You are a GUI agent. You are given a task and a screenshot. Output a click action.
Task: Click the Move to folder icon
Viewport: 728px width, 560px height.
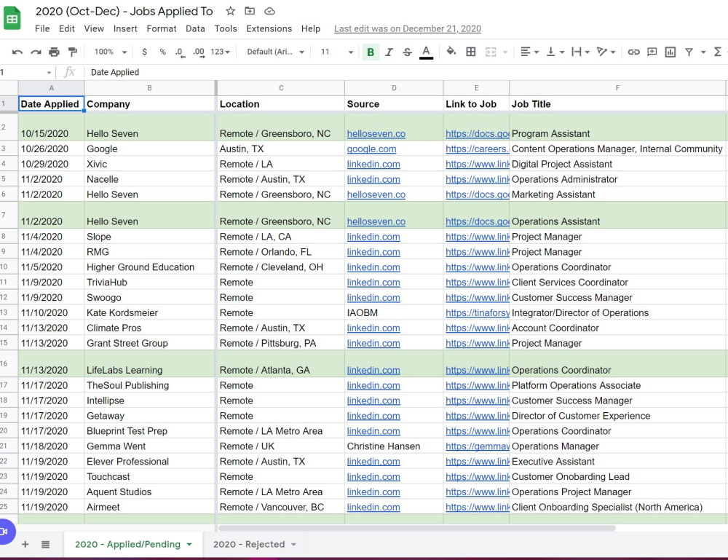point(250,11)
